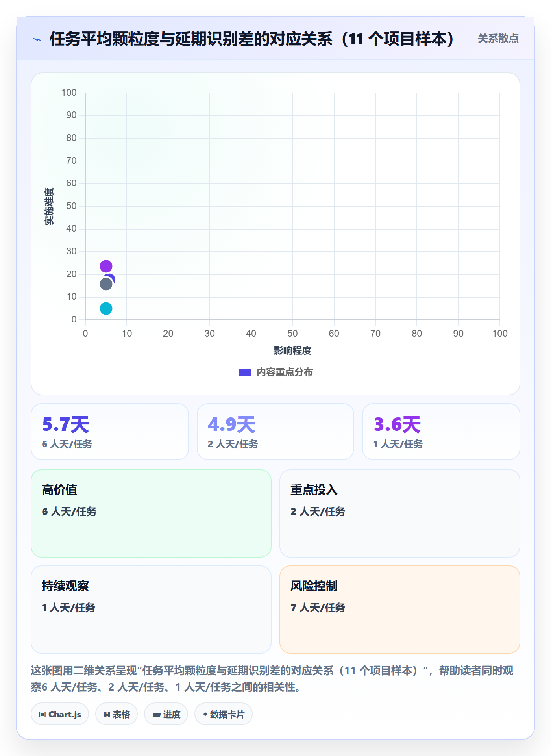Toggle the 内容重点分布 legend entry
Screen dimensions: 551x756
tap(275, 372)
